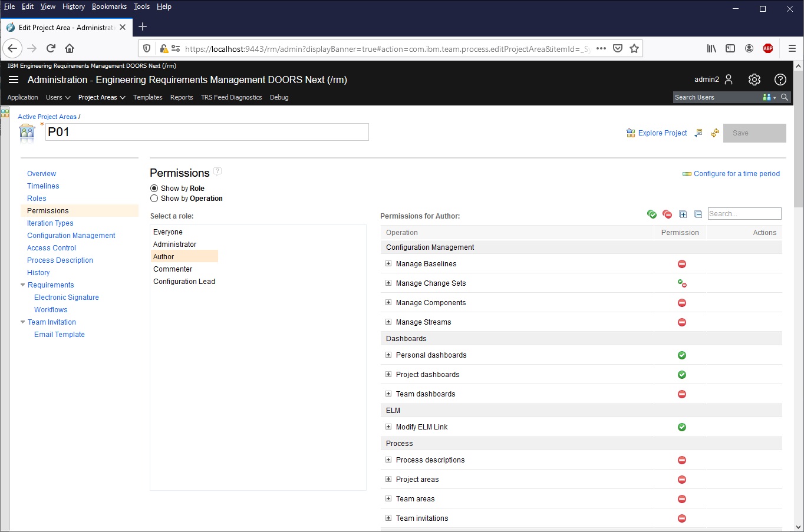Open the admin2 user profile icon
The width and height of the screenshot is (804, 532).
click(729, 80)
